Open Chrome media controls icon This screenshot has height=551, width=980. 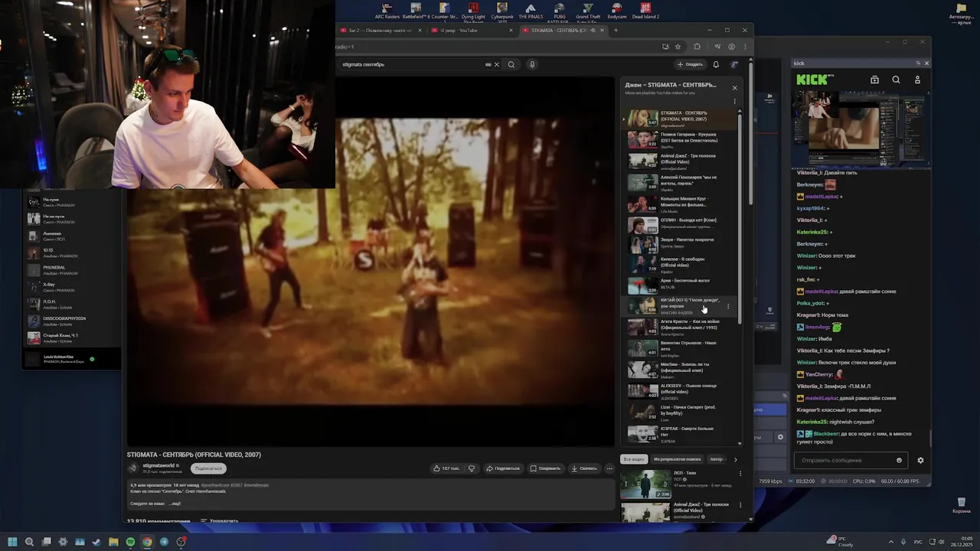pyautogui.click(x=717, y=47)
